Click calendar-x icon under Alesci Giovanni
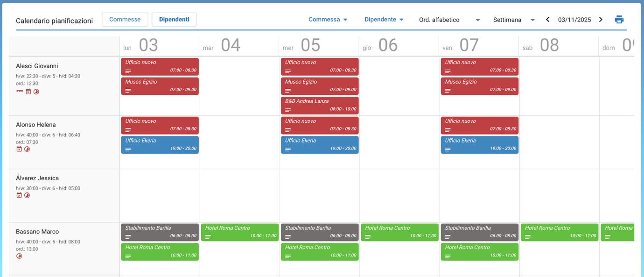The width and height of the screenshot is (644, 277). 28,92
